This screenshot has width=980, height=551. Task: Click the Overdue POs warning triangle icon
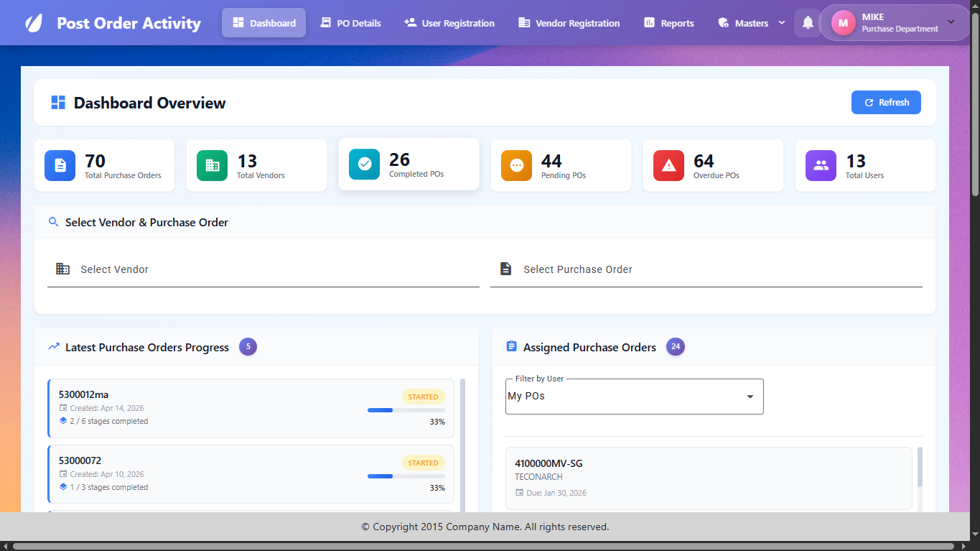[x=668, y=165]
